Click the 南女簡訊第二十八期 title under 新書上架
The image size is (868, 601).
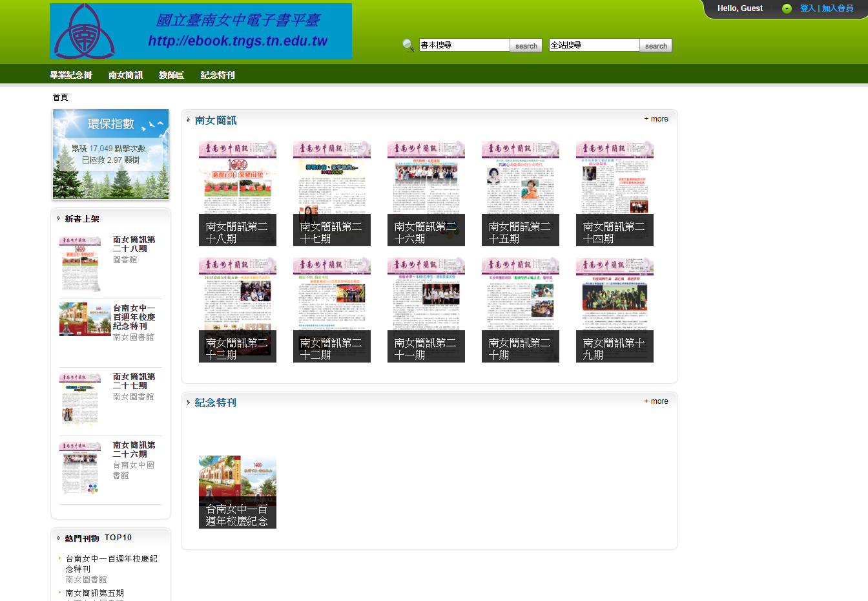134,244
